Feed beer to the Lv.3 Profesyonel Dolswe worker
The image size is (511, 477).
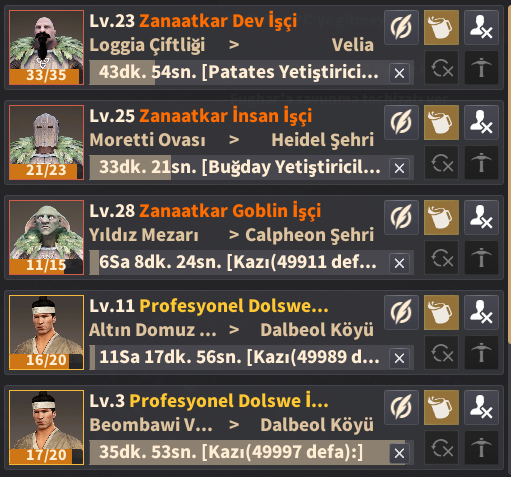[441, 407]
